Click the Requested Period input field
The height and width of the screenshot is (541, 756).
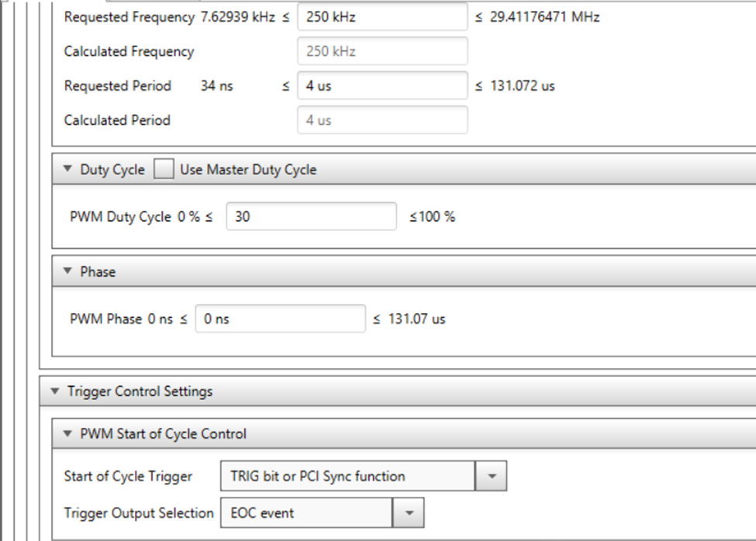[382, 86]
